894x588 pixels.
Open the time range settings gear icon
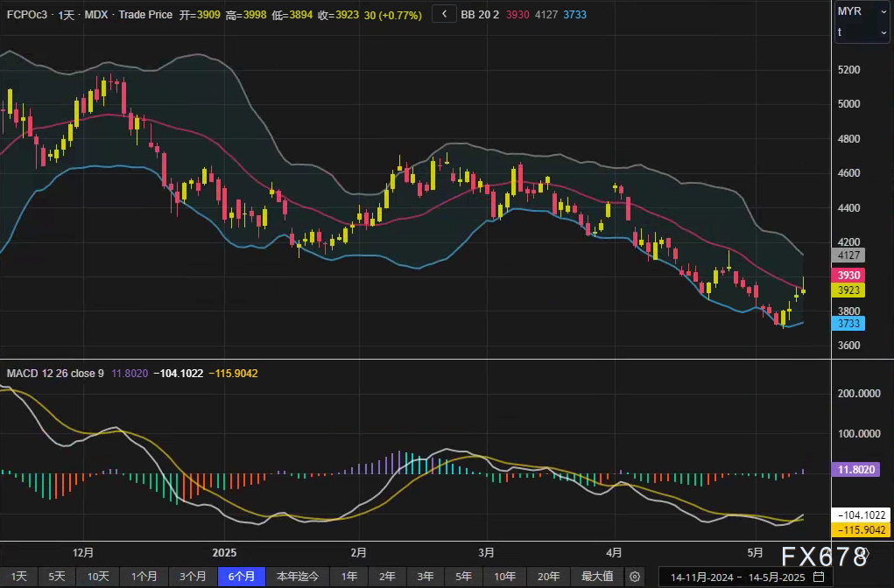(636, 577)
